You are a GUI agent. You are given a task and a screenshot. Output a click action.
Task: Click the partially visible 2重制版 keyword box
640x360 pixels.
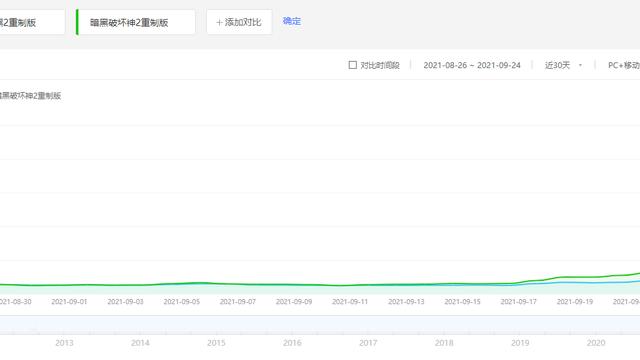coord(32,22)
